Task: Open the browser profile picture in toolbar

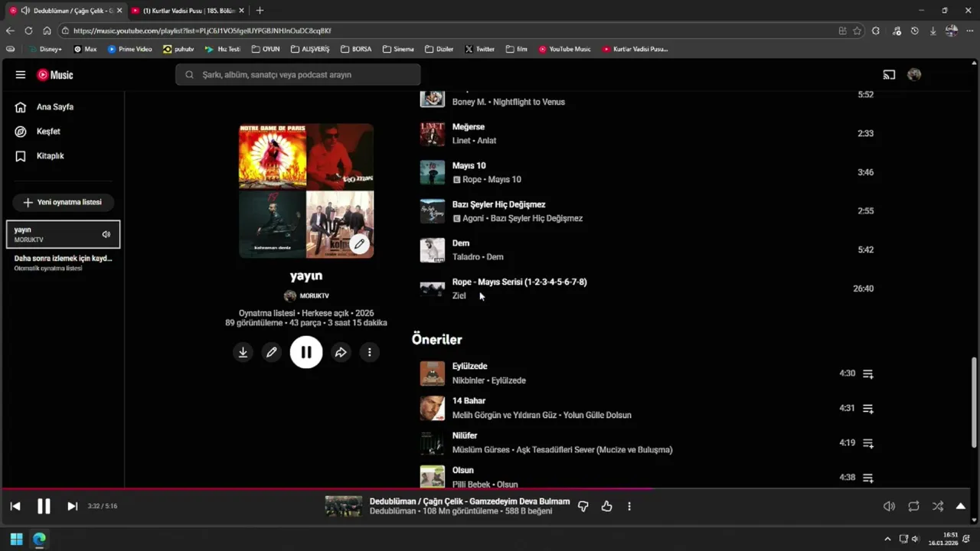Action: tap(951, 31)
